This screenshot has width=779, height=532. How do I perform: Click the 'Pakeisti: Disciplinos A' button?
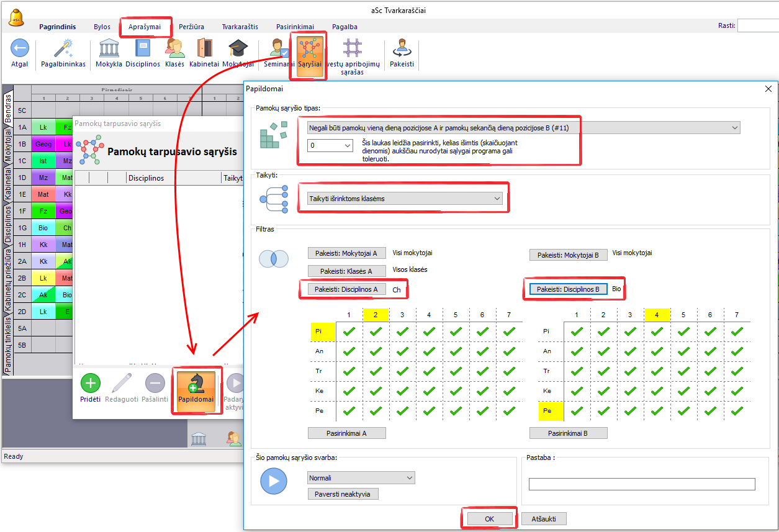pos(346,289)
